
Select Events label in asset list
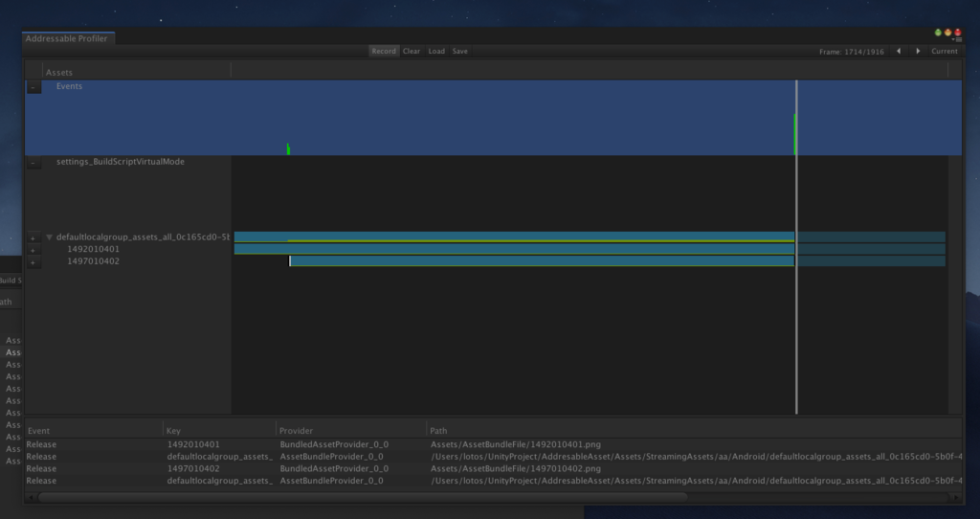(69, 86)
